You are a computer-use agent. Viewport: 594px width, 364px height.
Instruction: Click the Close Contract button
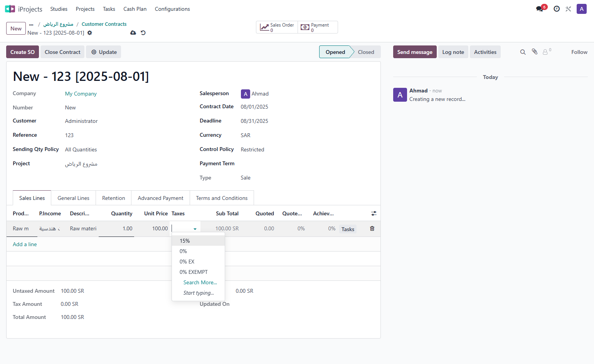pyautogui.click(x=62, y=52)
